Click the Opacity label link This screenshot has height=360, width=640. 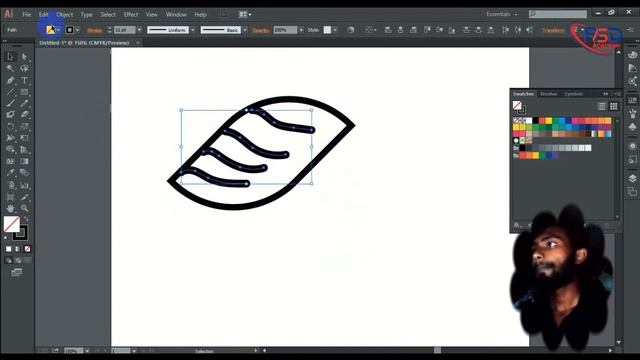pos(260,30)
